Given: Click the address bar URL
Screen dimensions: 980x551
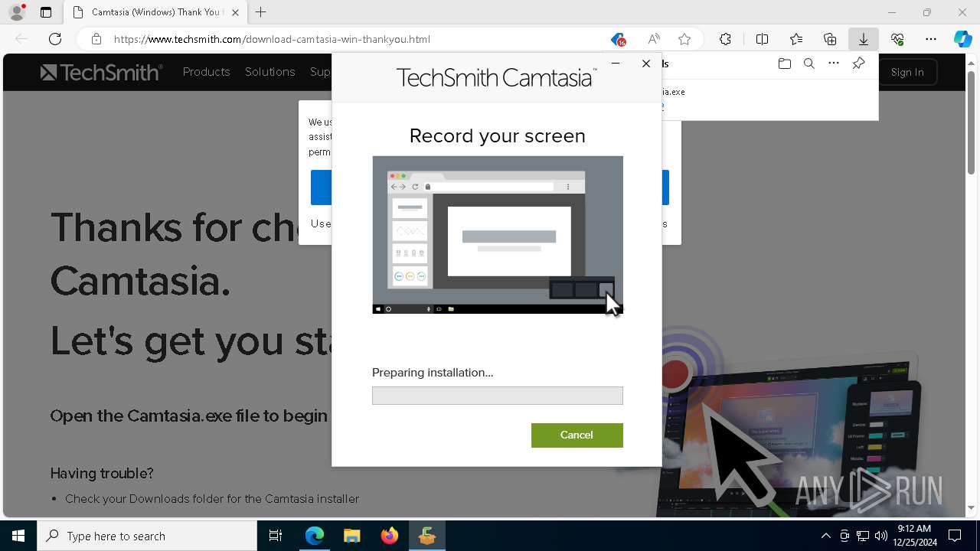Looking at the screenshot, I should pos(272,39).
